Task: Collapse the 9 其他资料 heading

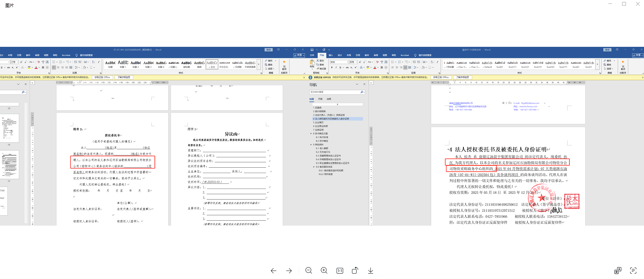Action: point(311,145)
